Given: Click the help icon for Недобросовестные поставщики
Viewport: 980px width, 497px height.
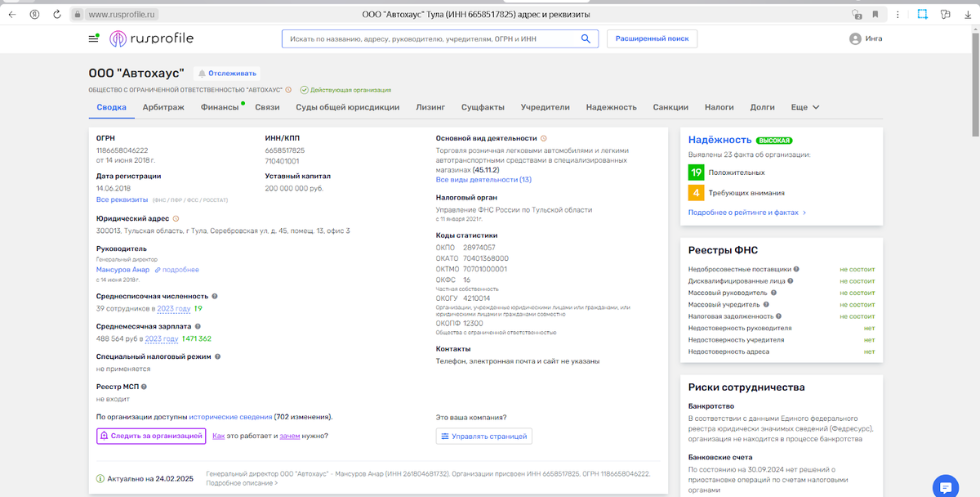Looking at the screenshot, I should coord(796,269).
